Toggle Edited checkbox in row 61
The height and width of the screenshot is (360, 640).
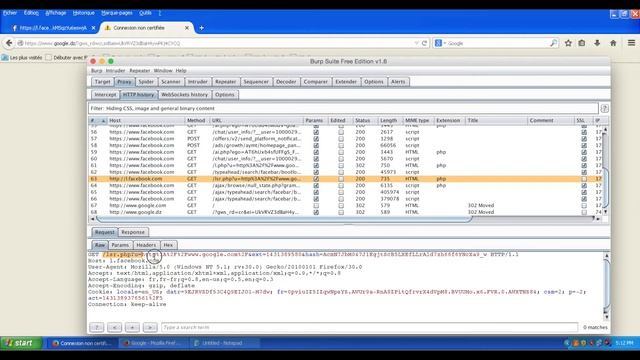point(341,166)
